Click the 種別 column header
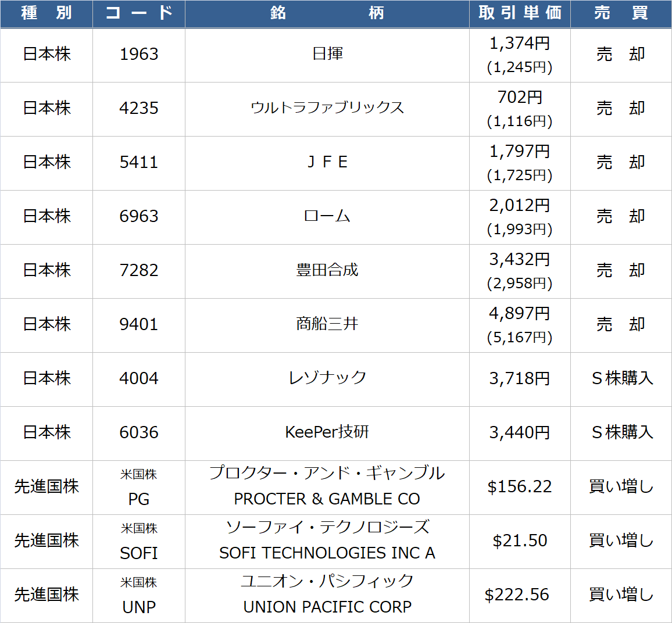Viewport: 672px width, 623px height. click(x=47, y=13)
